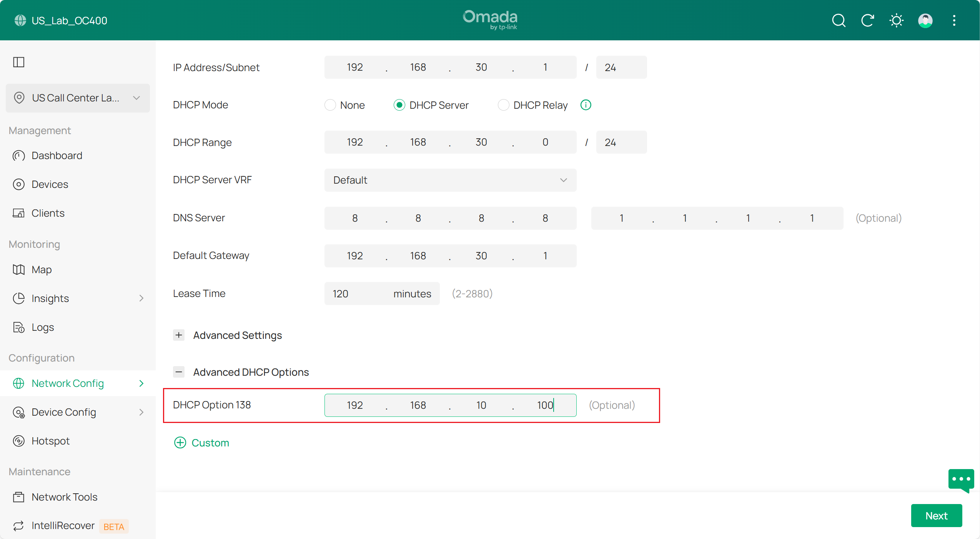Select the DHCP Server radio button
The height and width of the screenshot is (539, 980).
click(x=399, y=105)
